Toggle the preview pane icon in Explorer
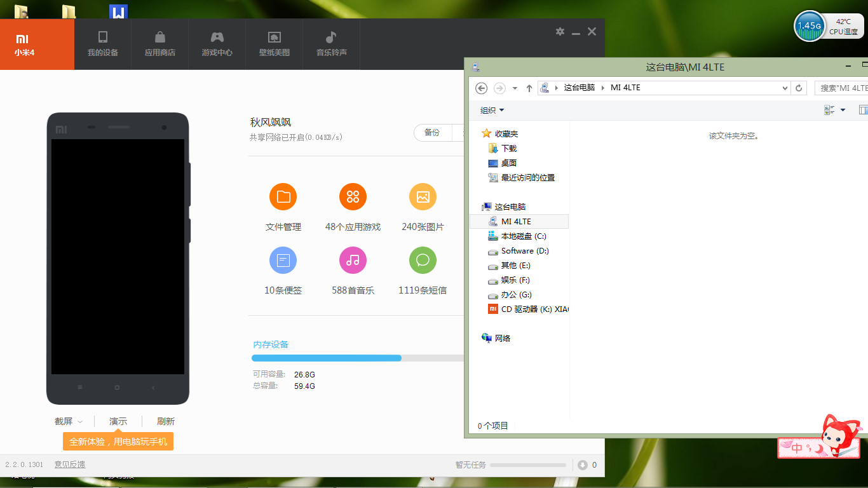This screenshot has height=488, width=868. pyautogui.click(x=864, y=110)
